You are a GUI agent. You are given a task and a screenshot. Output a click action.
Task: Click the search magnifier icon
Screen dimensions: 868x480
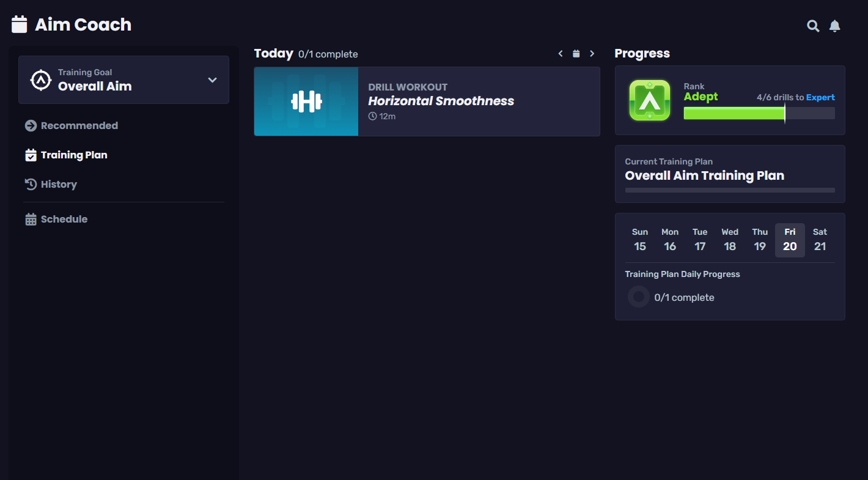point(813,26)
